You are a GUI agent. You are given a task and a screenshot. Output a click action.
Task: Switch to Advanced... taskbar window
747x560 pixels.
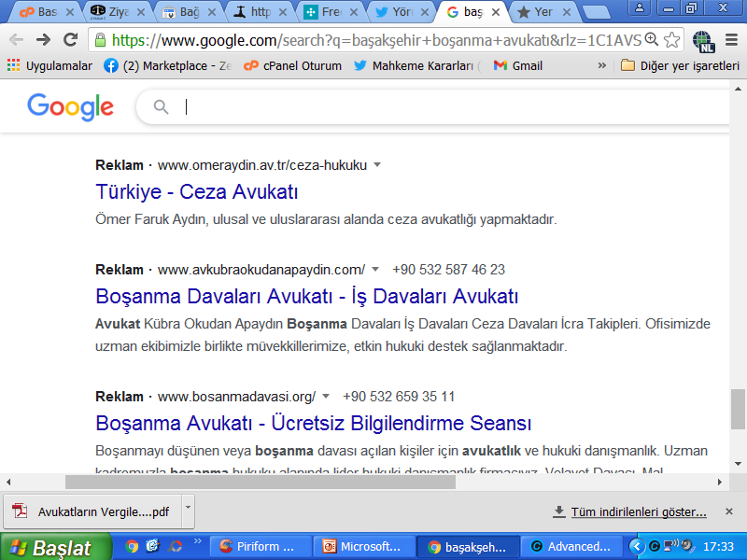571,547
